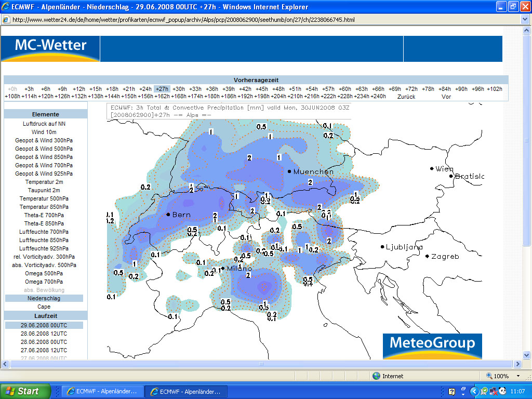Click the MC-Wetter logo in header

click(x=50, y=48)
